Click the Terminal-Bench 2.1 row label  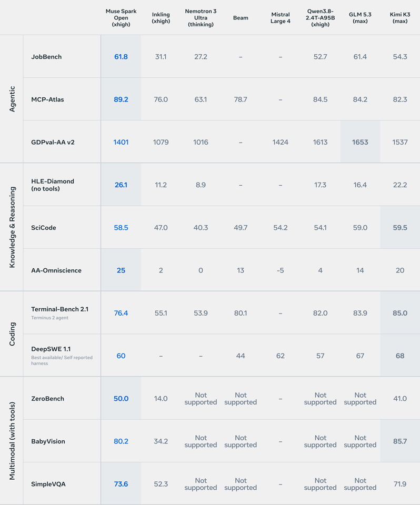click(x=59, y=309)
